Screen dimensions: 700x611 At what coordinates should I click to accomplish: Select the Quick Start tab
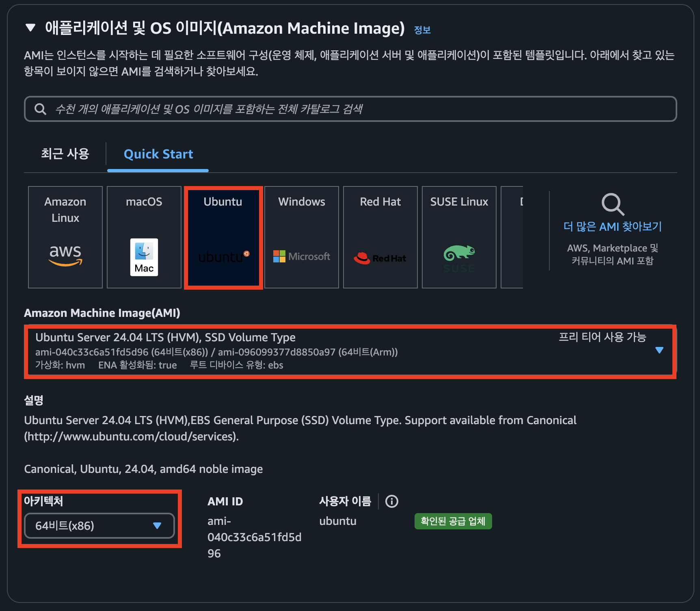tap(158, 154)
